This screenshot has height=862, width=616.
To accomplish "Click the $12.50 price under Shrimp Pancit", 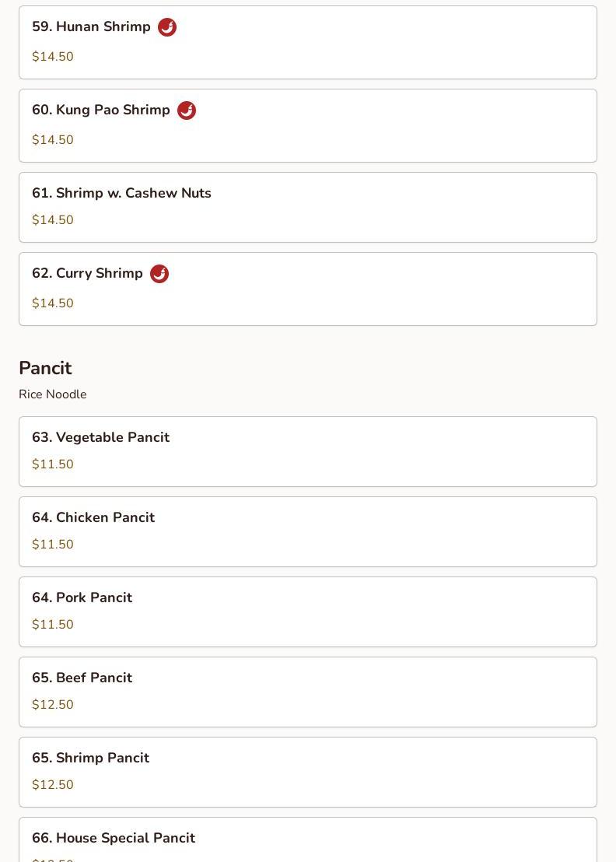I will click(53, 785).
